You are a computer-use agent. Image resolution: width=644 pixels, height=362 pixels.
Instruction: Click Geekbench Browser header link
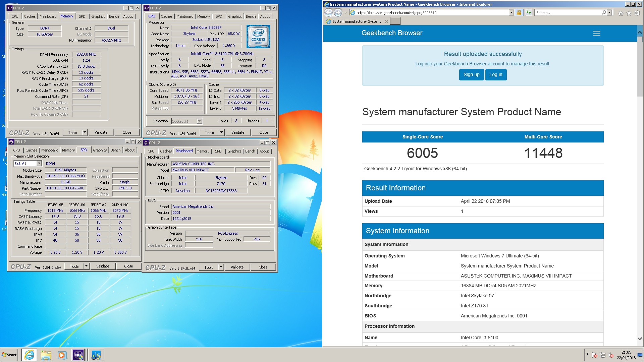pyautogui.click(x=392, y=33)
